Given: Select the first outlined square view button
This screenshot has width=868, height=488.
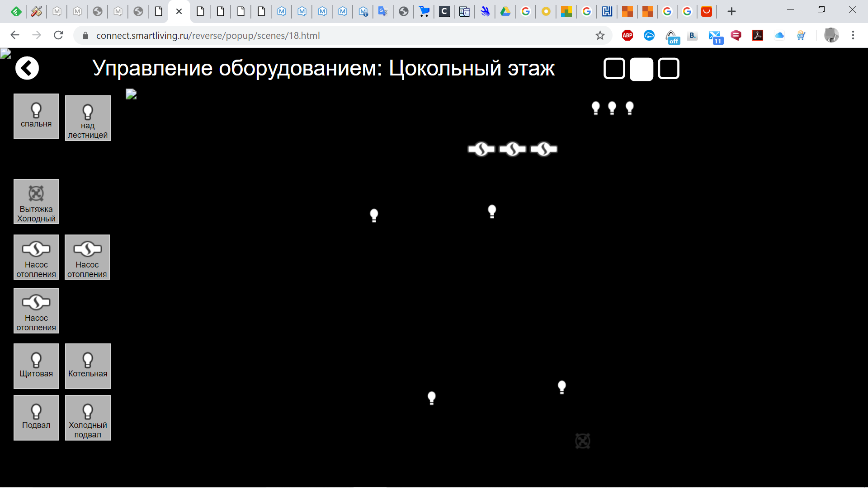Looking at the screenshot, I should (614, 69).
